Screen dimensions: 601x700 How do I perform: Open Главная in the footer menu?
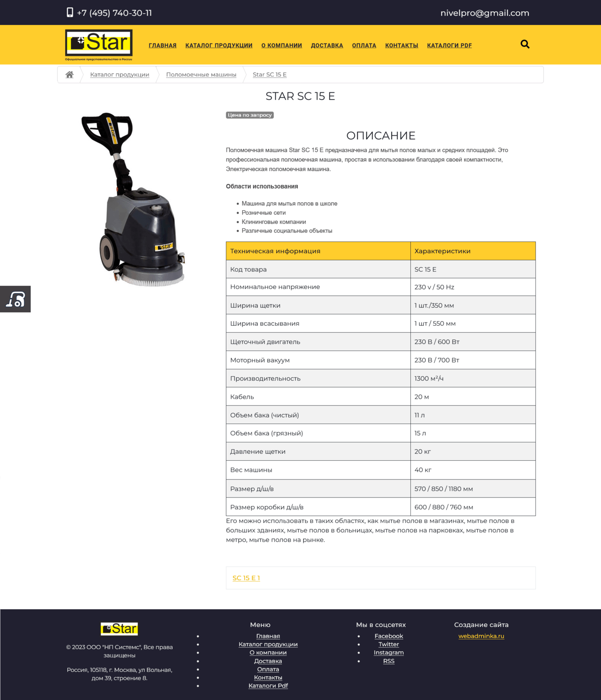(268, 636)
